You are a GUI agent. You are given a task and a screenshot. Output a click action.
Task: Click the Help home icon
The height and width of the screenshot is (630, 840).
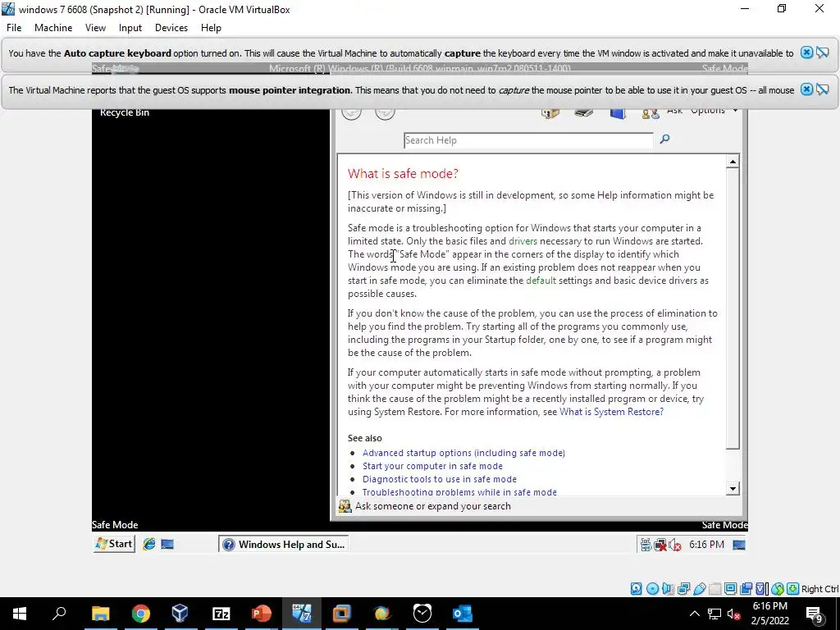coord(550,113)
